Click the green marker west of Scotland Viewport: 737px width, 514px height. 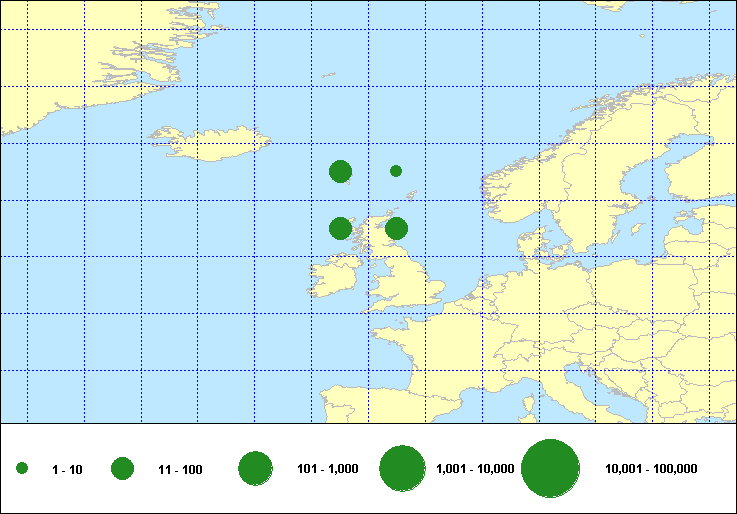click(x=340, y=228)
